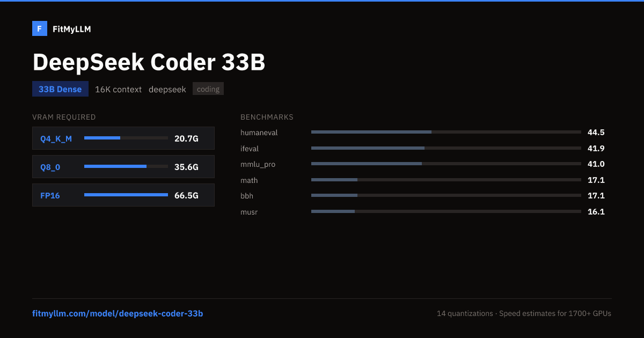Click the Q8_0 VRAM usage bar
The width and height of the screenshot is (644, 338).
coord(126,166)
